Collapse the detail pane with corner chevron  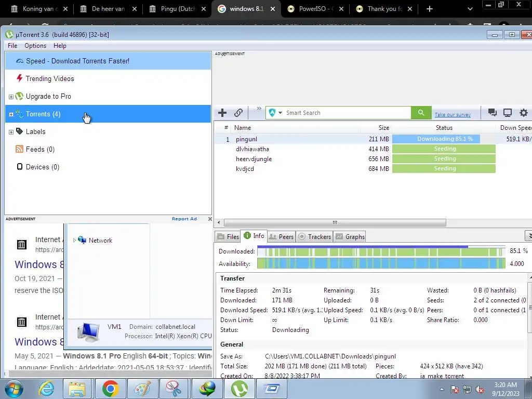click(528, 235)
